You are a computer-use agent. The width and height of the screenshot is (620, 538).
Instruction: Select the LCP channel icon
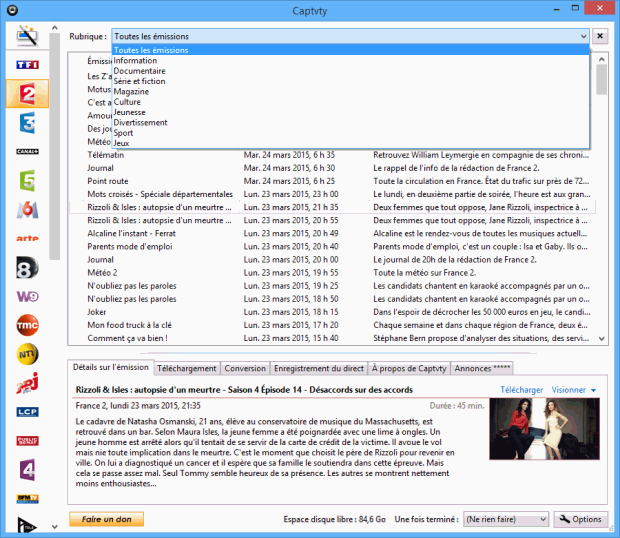point(27,412)
